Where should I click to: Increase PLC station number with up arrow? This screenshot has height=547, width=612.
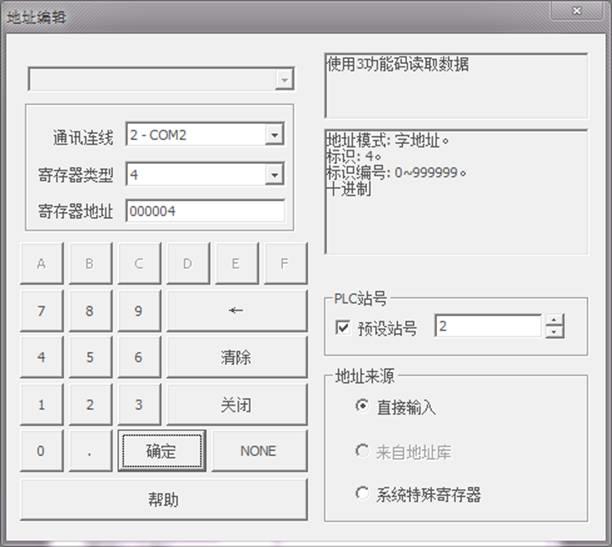[555, 320]
